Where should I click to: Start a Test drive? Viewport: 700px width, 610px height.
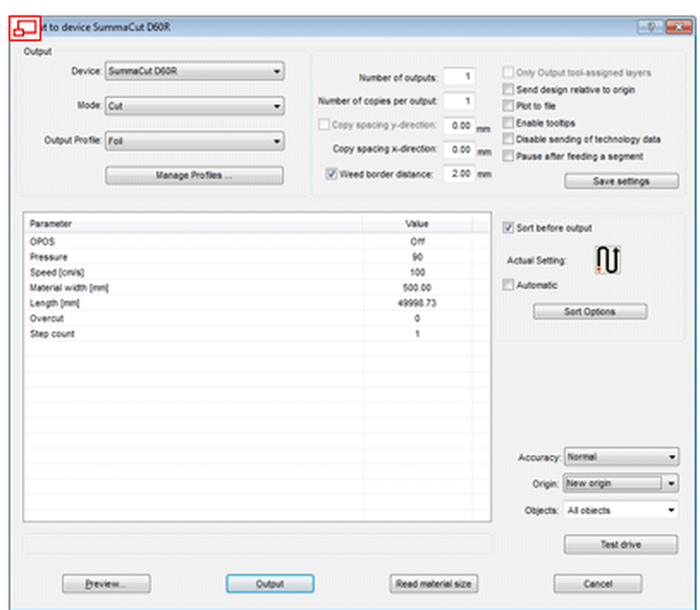pos(620,544)
